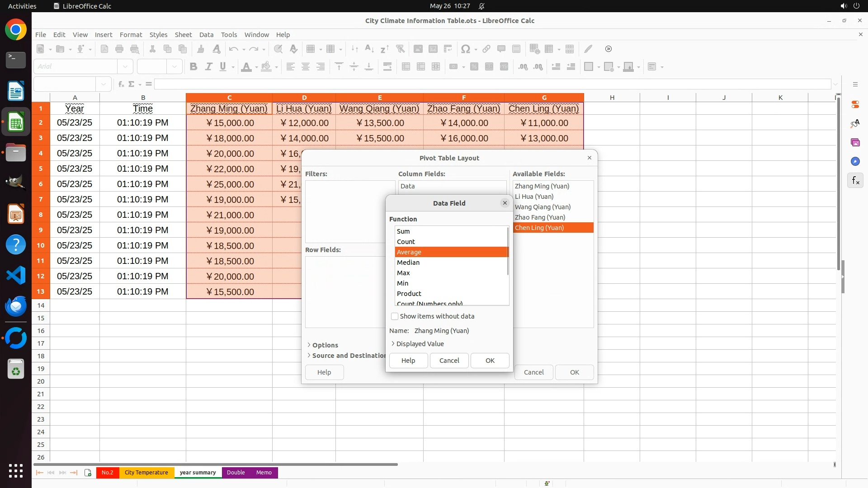868x488 pixels.
Task: Switch to City Temperature sheet tab
Action: 146,473
